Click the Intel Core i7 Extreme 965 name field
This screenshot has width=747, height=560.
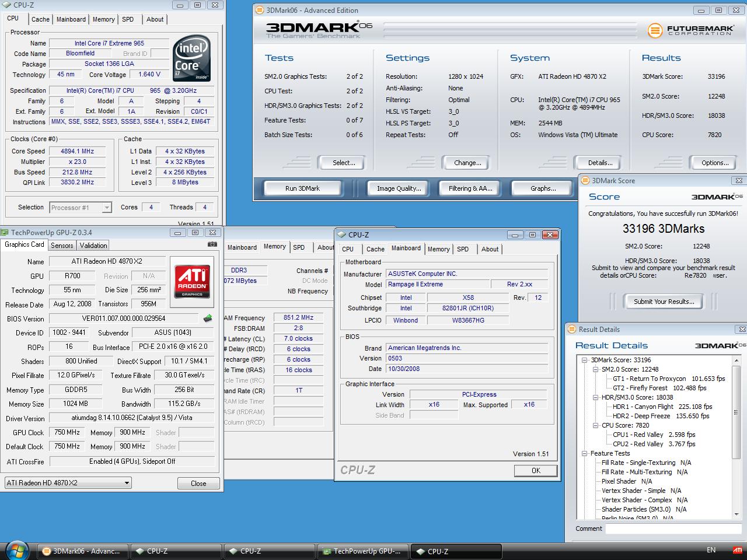pyautogui.click(x=109, y=43)
